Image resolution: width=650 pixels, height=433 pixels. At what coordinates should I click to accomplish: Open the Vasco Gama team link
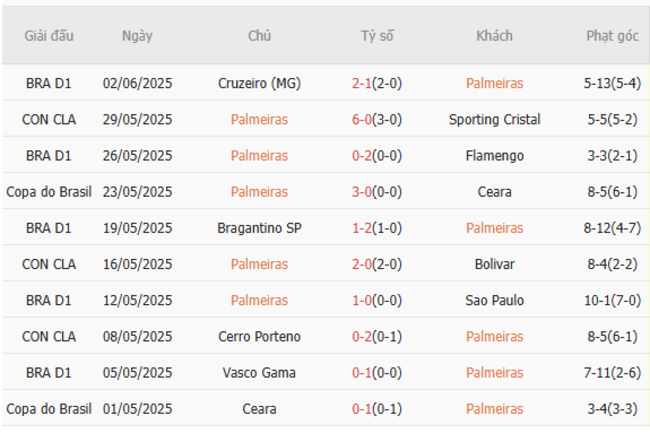pos(259,373)
